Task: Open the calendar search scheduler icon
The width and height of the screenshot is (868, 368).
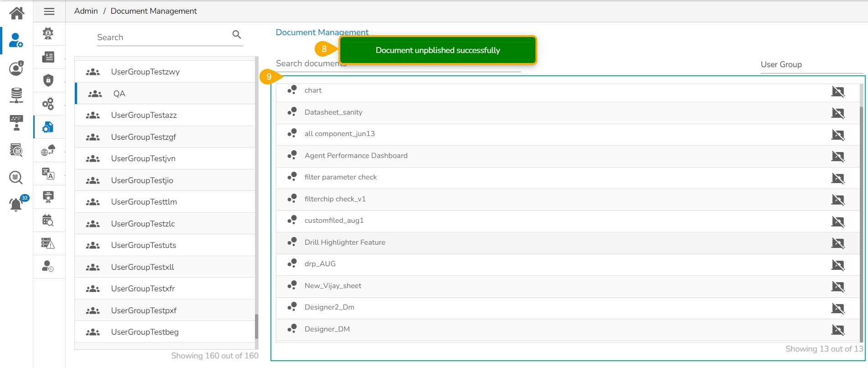Action: (48, 220)
